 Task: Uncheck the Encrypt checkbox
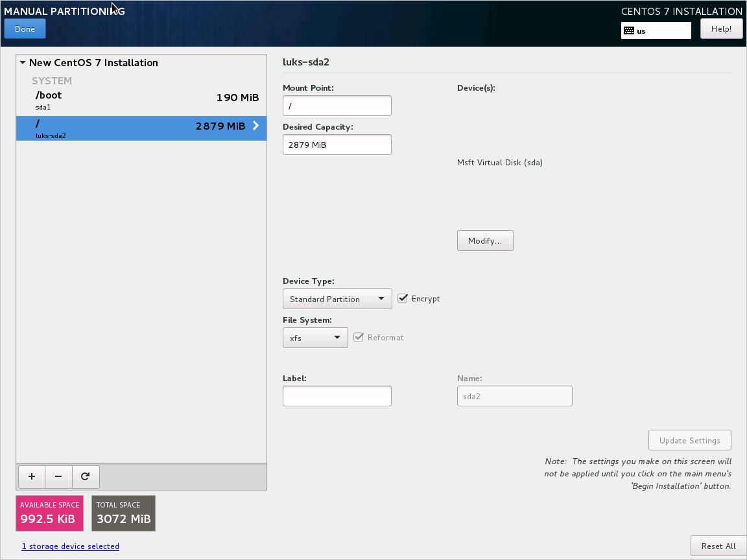coord(403,298)
